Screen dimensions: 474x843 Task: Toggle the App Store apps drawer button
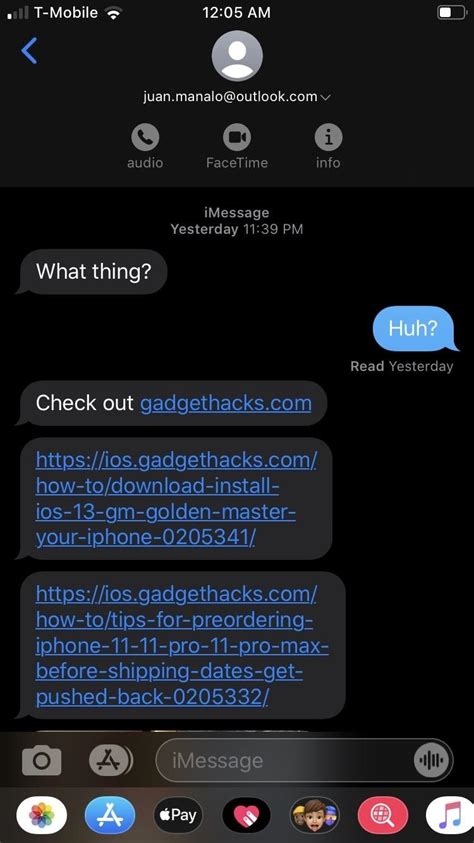[x=110, y=760]
